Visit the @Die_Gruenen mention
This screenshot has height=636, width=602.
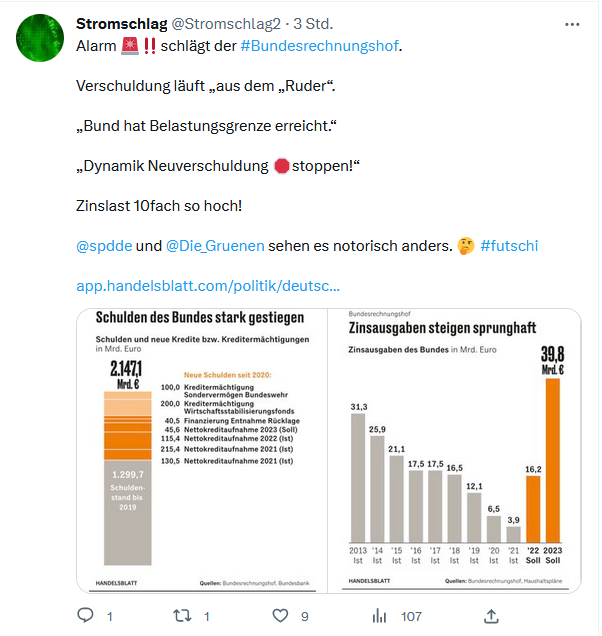[x=215, y=246]
